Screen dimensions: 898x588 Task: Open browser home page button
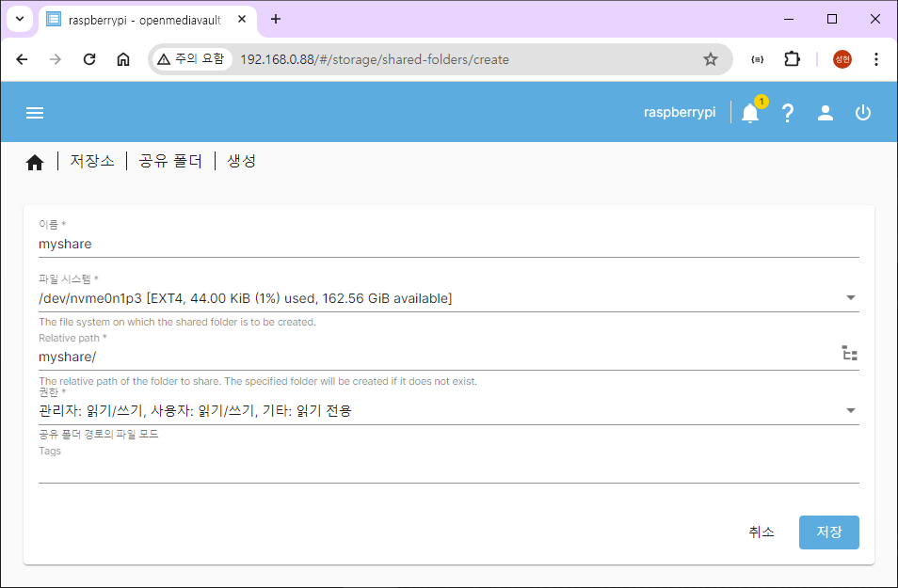123,59
